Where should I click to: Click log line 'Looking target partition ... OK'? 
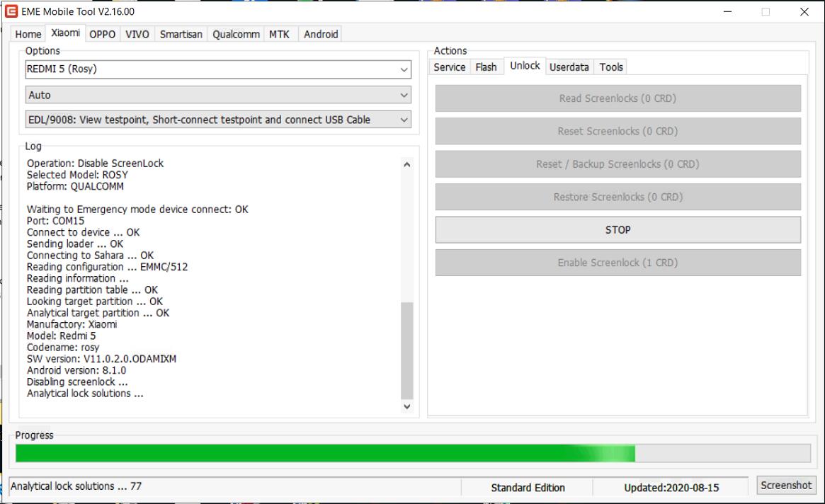95,302
